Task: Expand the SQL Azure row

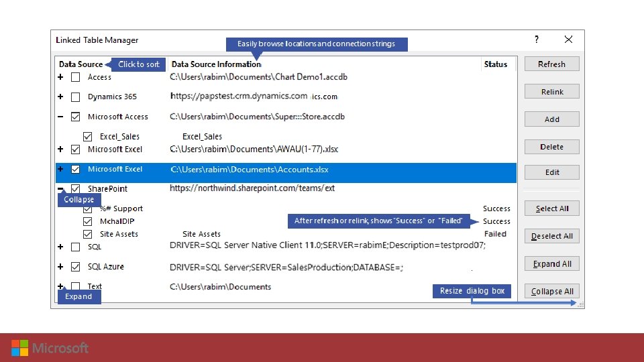Action: pos(60,266)
